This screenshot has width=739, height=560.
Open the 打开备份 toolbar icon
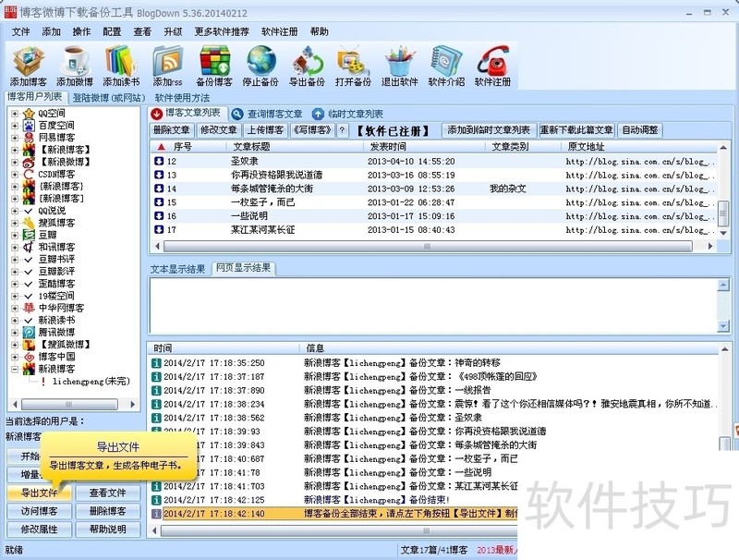coord(353,66)
